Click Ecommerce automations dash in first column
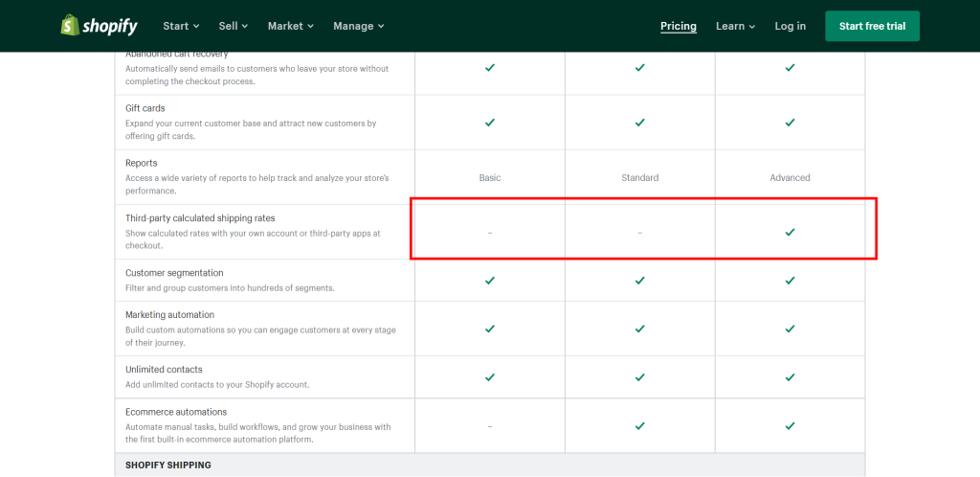Viewport: 980px width, 477px height. [490, 426]
